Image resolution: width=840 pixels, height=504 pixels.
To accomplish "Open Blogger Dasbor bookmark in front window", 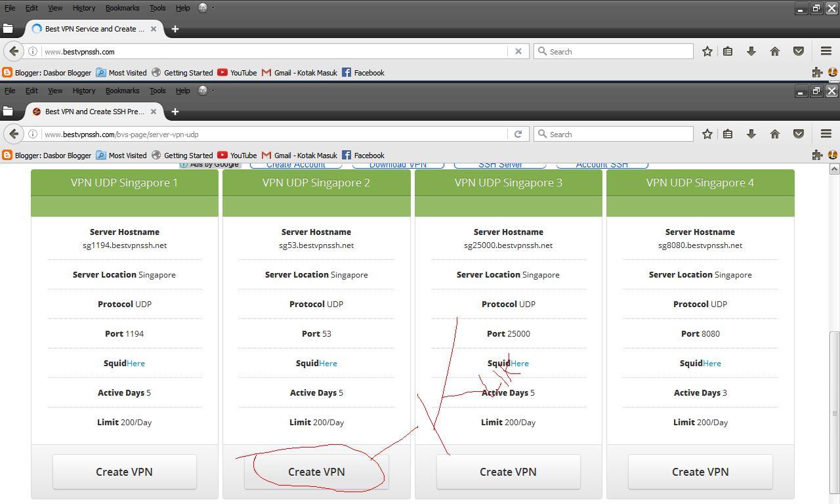I will [x=47, y=156].
